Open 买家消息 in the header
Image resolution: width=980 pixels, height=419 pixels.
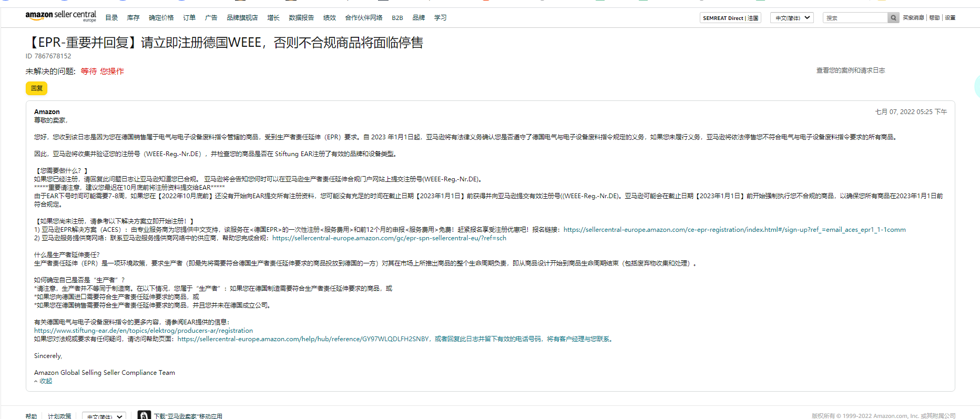(x=913, y=18)
